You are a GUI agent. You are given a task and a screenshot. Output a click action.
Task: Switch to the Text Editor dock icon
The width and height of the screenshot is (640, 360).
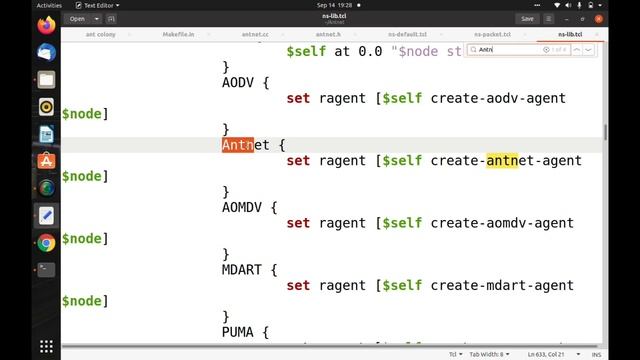click(46, 216)
